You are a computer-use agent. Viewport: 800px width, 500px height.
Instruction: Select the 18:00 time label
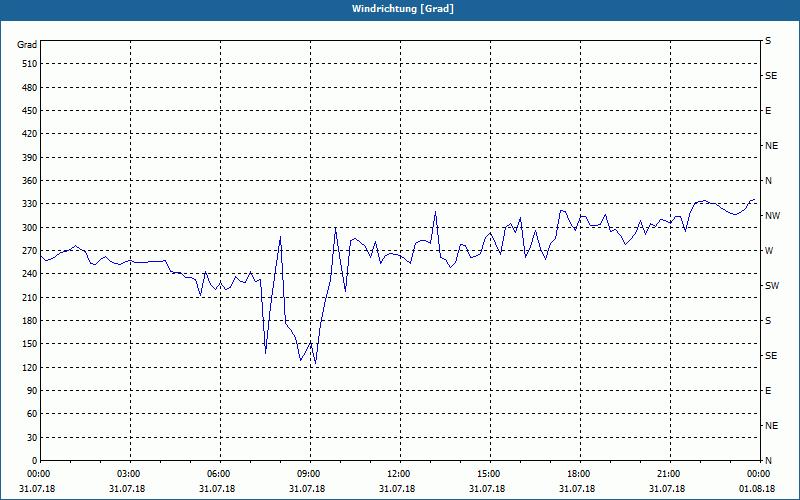pyautogui.click(x=579, y=474)
